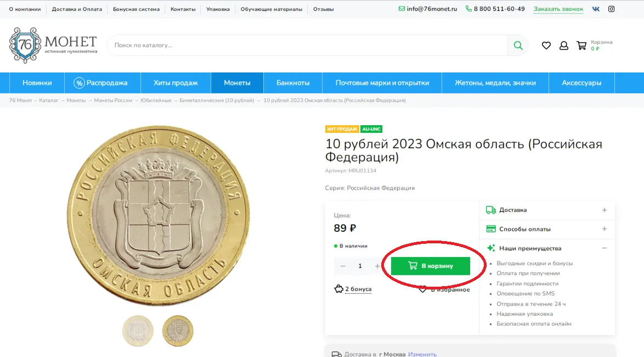644x357 pixels.
Task: Open the VK social network icon
Action: (596, 9)
